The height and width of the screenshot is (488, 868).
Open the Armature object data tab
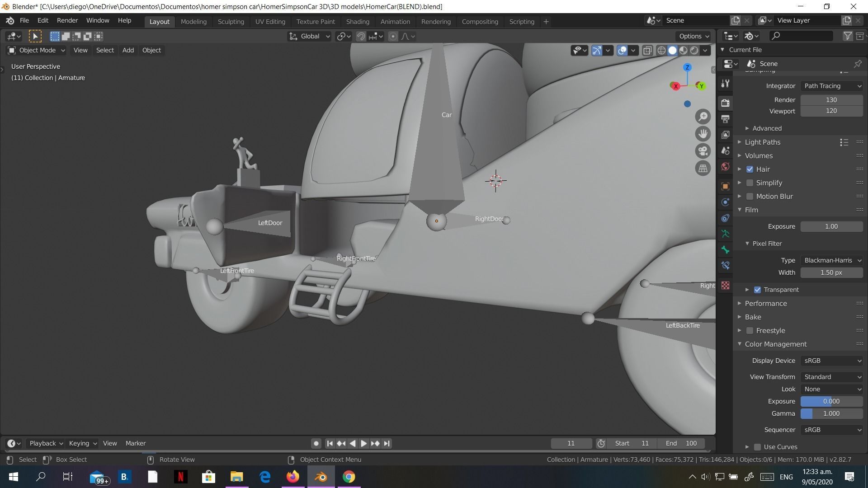[725, 234]
